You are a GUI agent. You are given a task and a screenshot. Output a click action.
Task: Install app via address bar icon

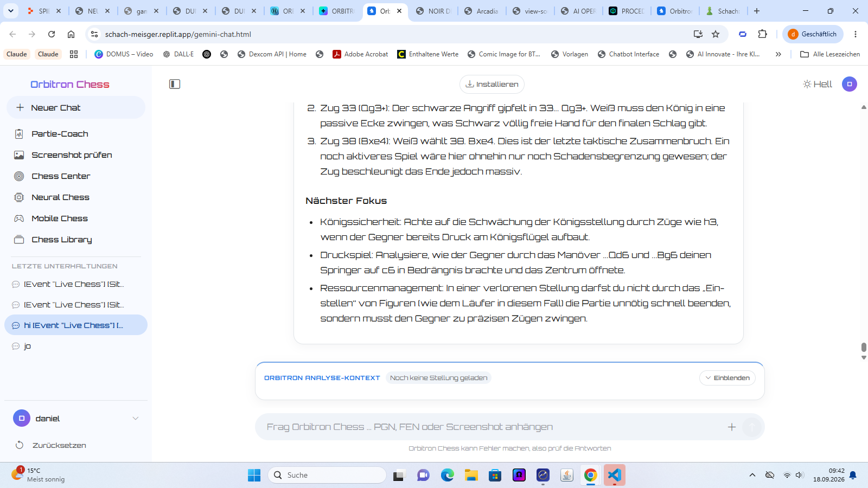point(698,34)
